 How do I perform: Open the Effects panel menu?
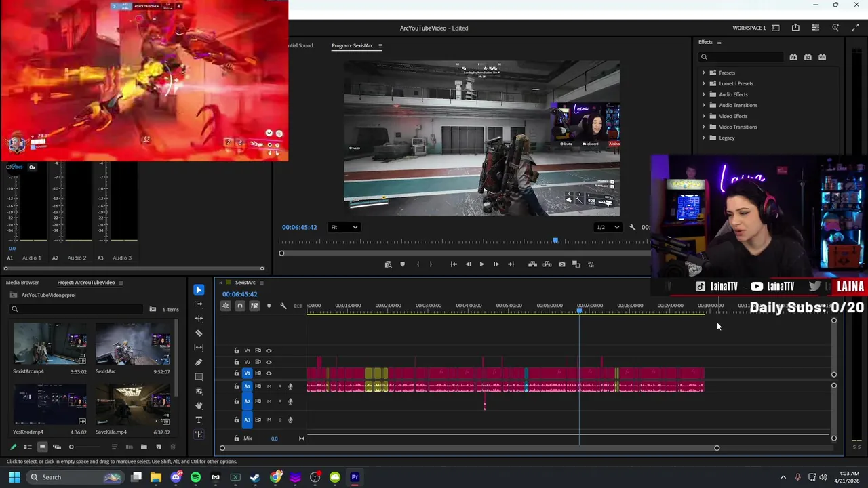(x=719, y=42)
